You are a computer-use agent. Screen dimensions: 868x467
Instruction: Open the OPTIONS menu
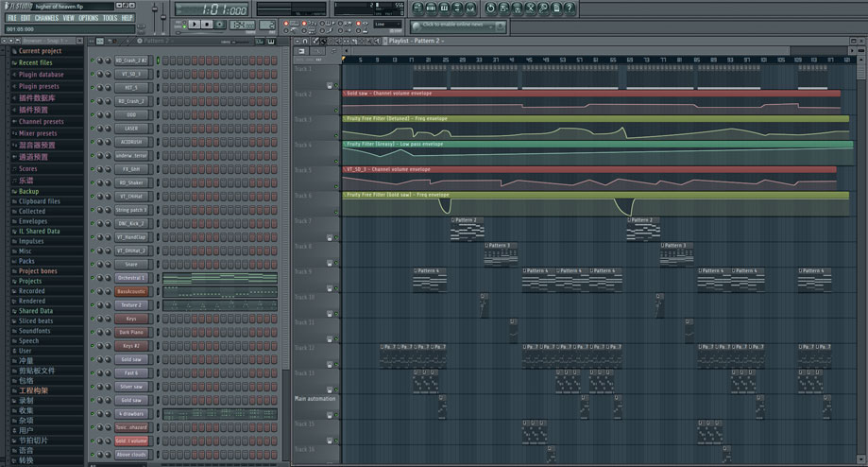pyautogui.click(x=89, y=18)
